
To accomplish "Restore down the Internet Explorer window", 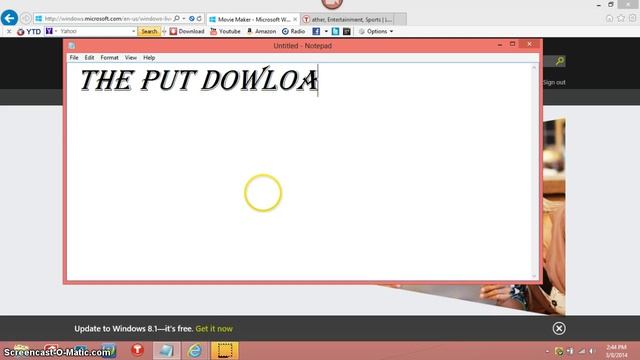I will point(611,4).
